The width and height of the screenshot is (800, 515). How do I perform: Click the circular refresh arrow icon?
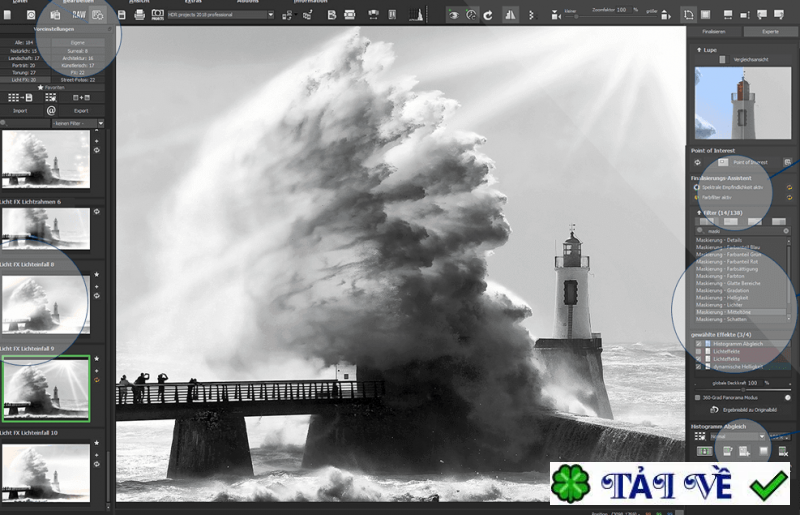coord(488,15)
